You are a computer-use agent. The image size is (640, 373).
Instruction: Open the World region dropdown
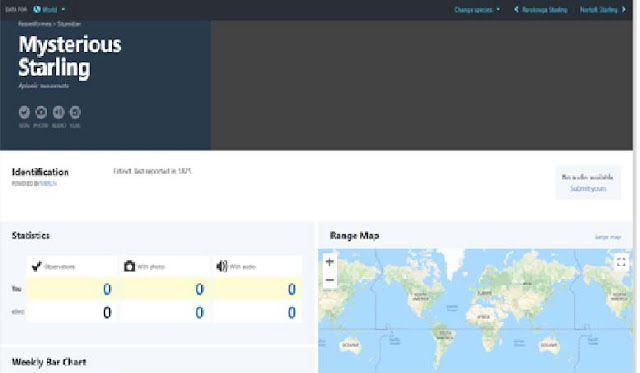point(49,9)
